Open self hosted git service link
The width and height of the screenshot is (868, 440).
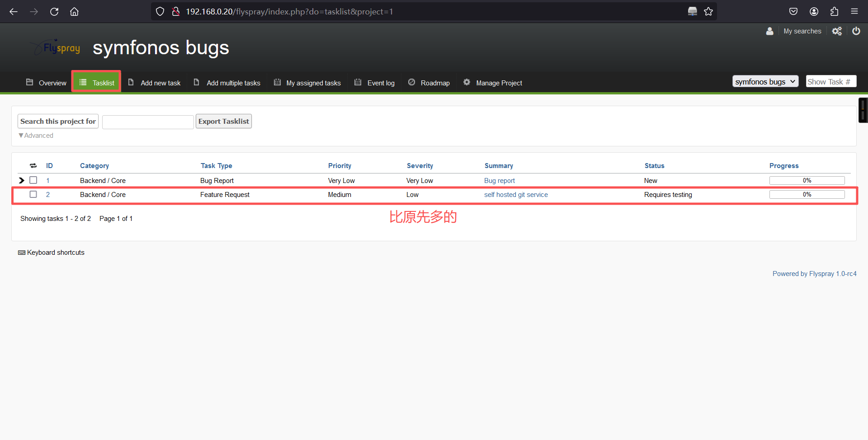[x=516, y=194]
